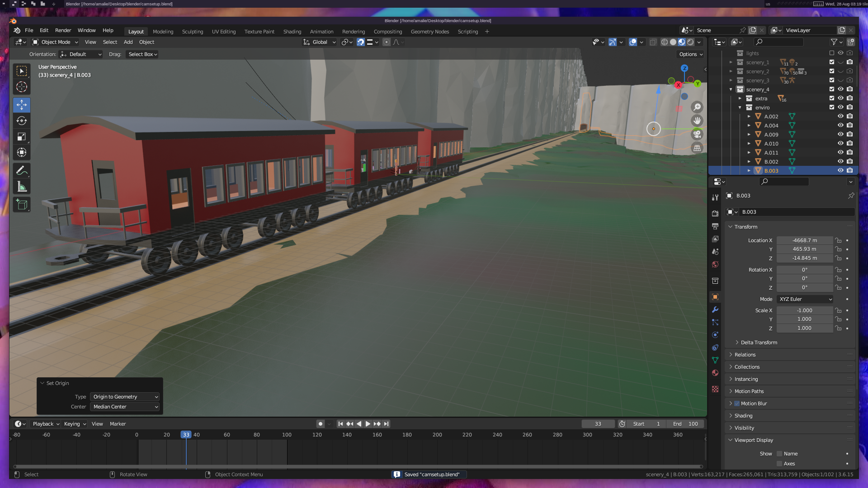
Task: Select the Add Cube tool
Action: click(x=21, y=205)
